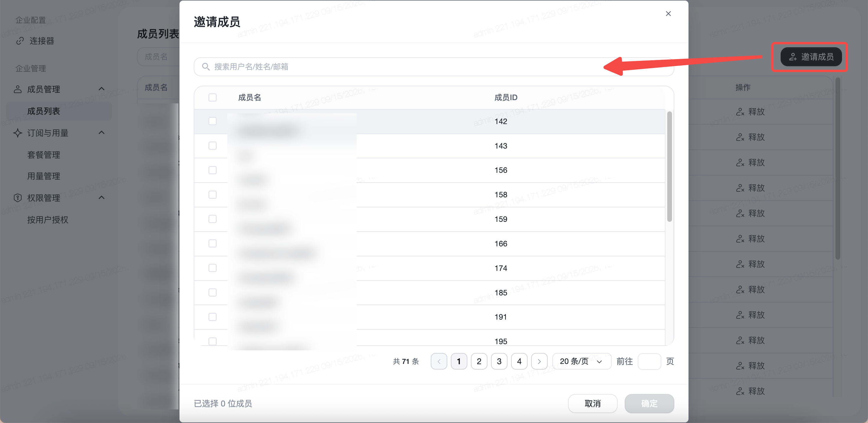Open 套餐管理 in the sidebar
Viewport: 868px width, 423px height.
pyautogui.click(x=43, y=155)
